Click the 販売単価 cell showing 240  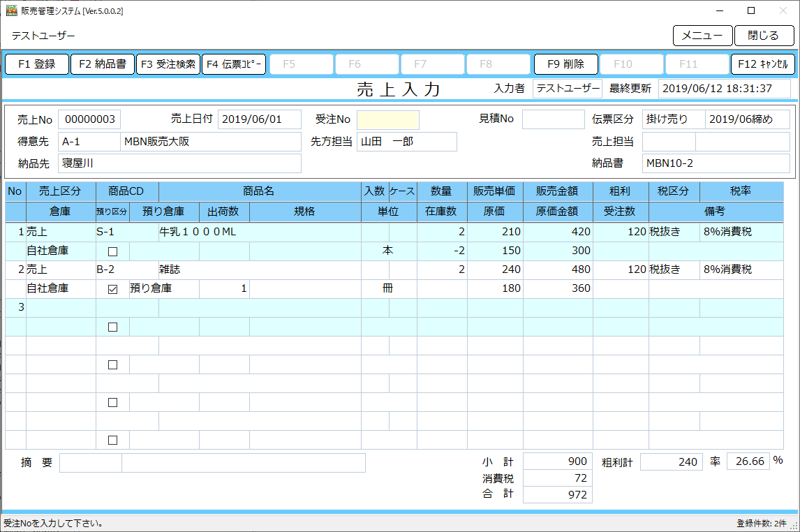click(x=495, y=269)
